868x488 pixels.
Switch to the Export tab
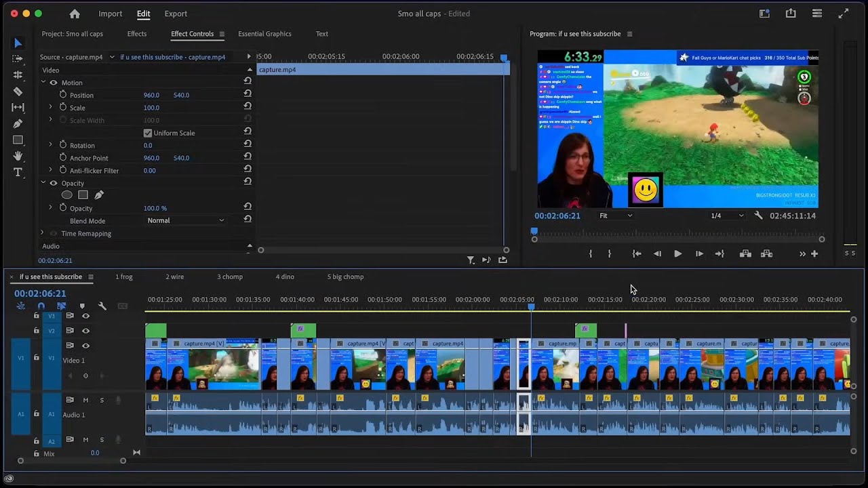tap(176, 14)
